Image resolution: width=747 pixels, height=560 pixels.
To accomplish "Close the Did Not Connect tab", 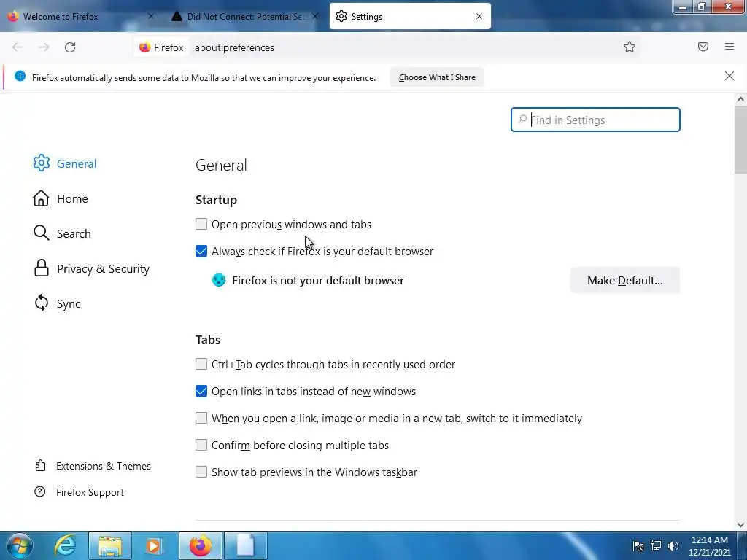I will [315, 16].
